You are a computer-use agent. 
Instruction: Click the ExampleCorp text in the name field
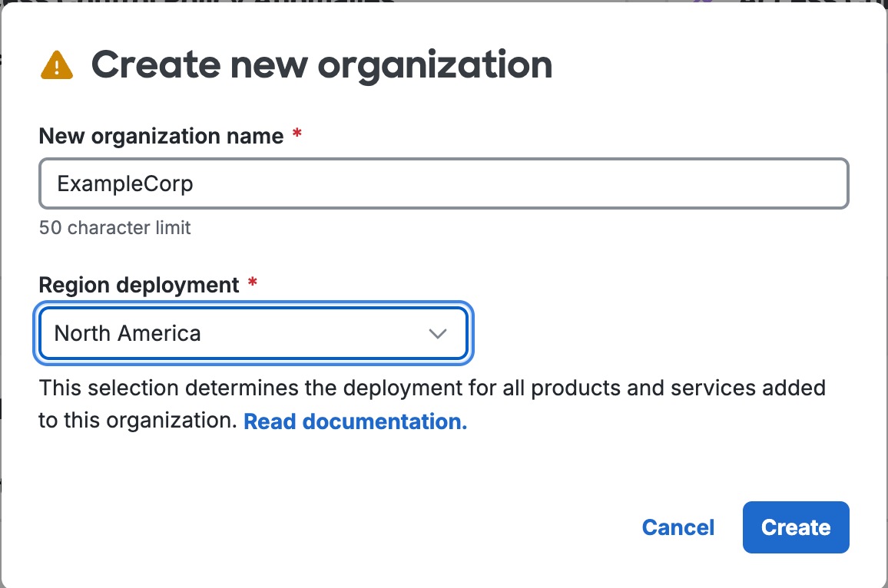(x=125, y=184)
